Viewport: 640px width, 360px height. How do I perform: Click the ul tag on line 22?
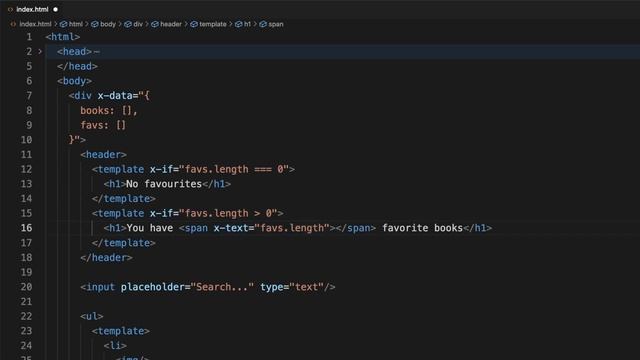(92, 316)
